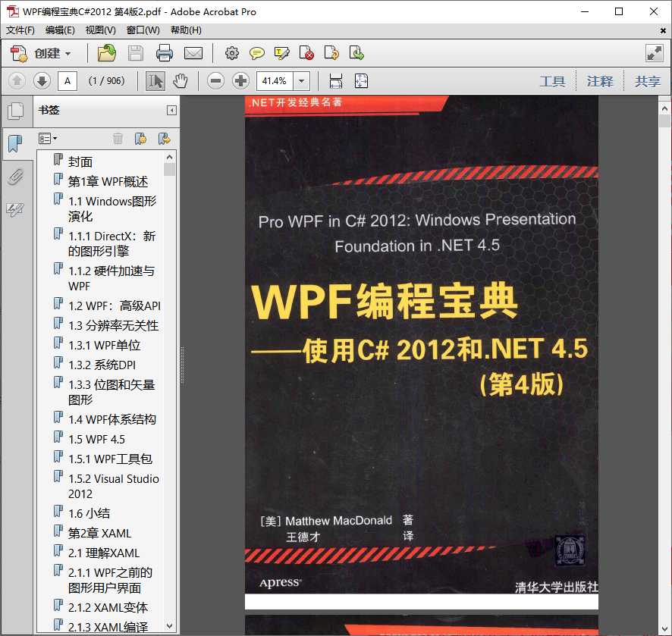Open the 编辑(E) menu
Image resolution: width=672 pixels, height=636 pixels.
pyautogui.click(x=60, y=30)
